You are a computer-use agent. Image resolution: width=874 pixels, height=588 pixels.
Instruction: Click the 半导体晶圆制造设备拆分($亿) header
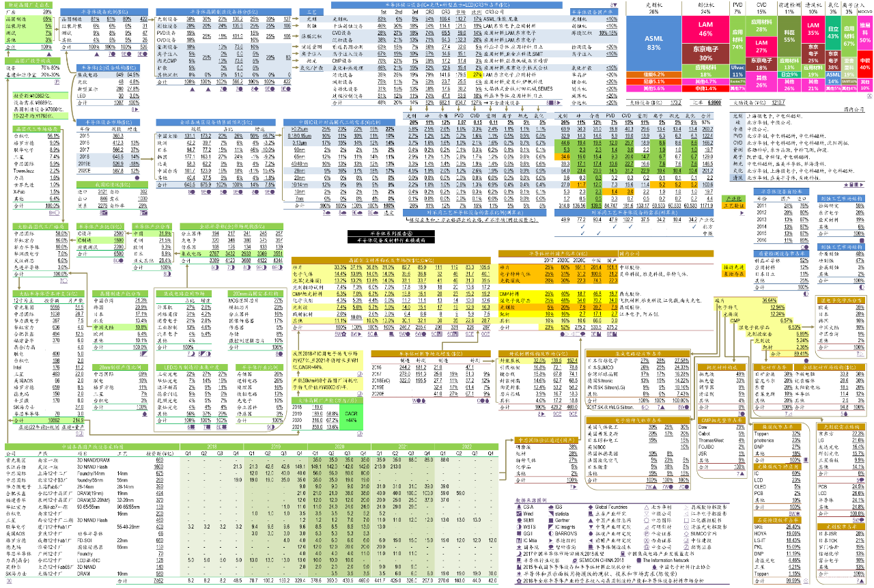click(x=224, y=12)
